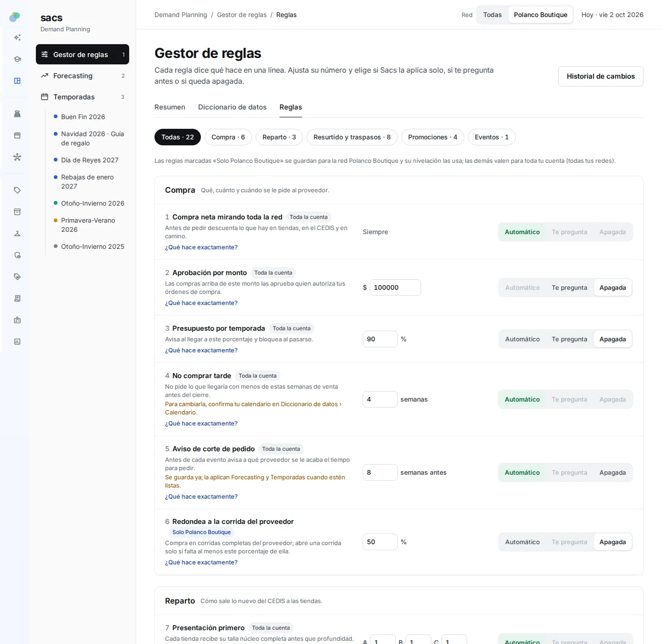
Task: Expand ¿Qué hace exactamente? under Presupuesto por temporada
Action: 201,351
